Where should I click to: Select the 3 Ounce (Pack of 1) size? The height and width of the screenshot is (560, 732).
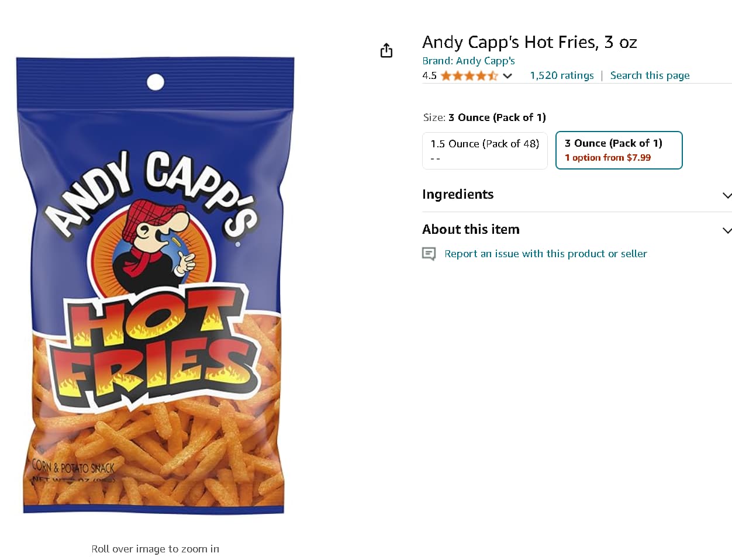pos(619,150)
